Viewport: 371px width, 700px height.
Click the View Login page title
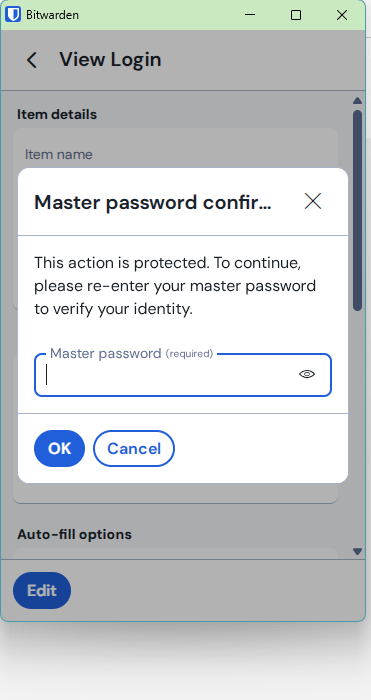click(110, 59)
